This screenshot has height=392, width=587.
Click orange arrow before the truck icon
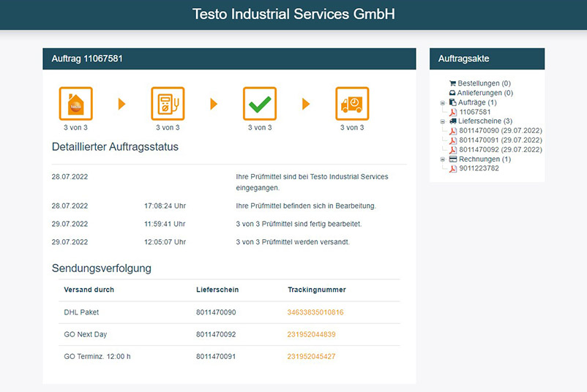[306, 104]
